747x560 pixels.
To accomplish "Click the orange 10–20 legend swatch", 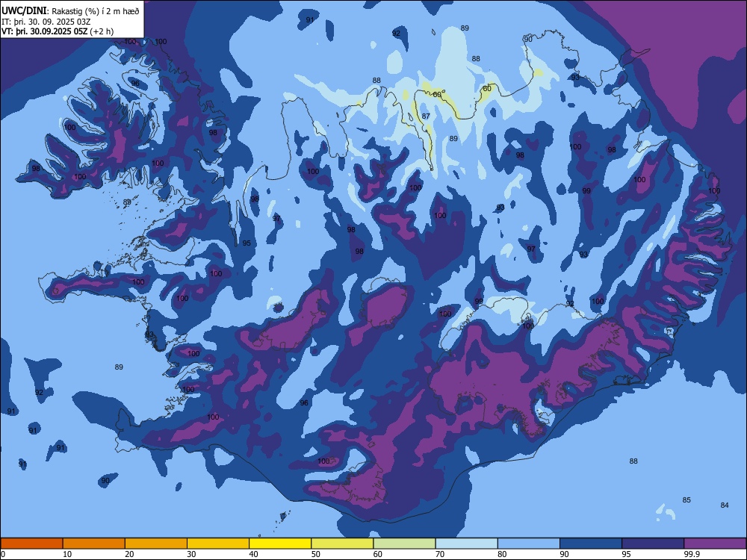I will tap(94, 544).
